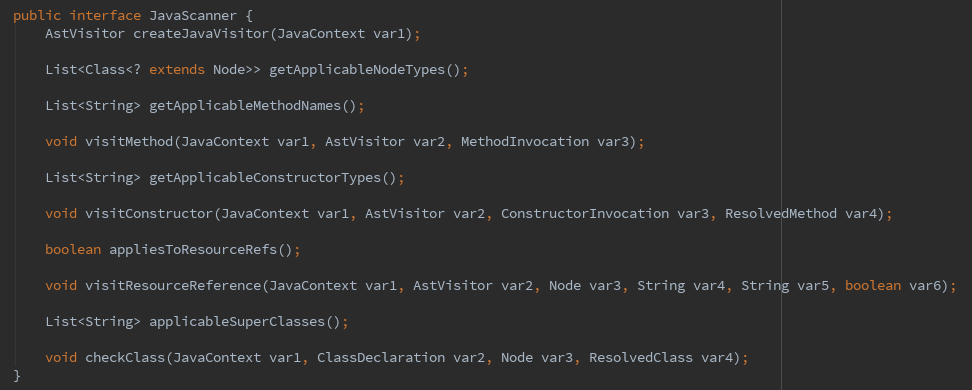Click the getApplicableMethodNames method

245,105
